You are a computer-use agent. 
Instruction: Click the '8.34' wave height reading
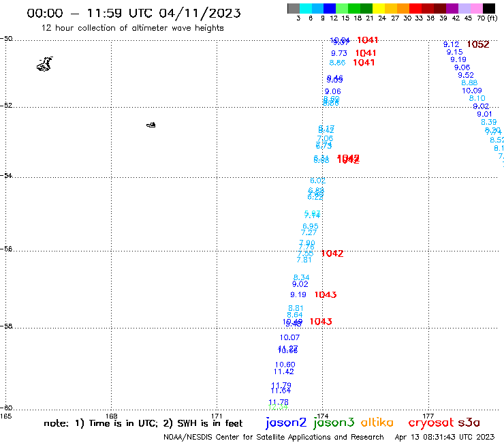click(301, 277)
